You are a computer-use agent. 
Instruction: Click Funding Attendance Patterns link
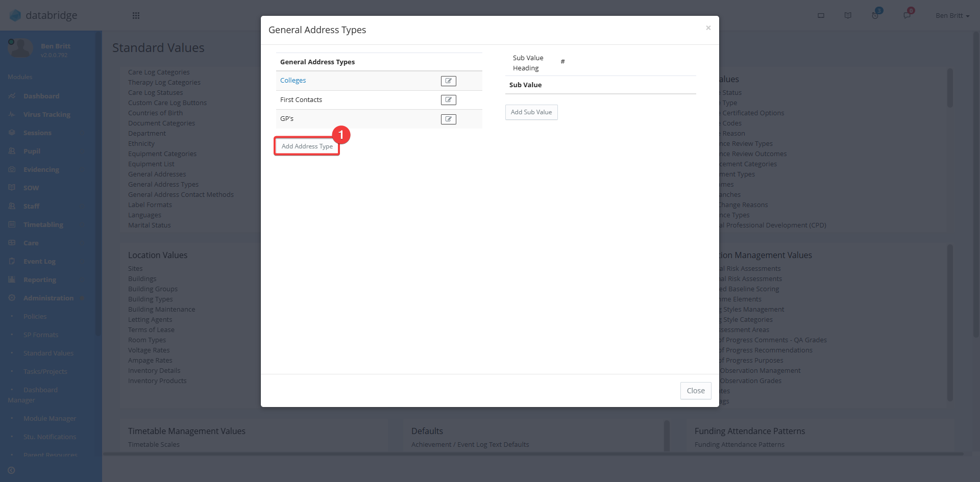tap(739, 445)
